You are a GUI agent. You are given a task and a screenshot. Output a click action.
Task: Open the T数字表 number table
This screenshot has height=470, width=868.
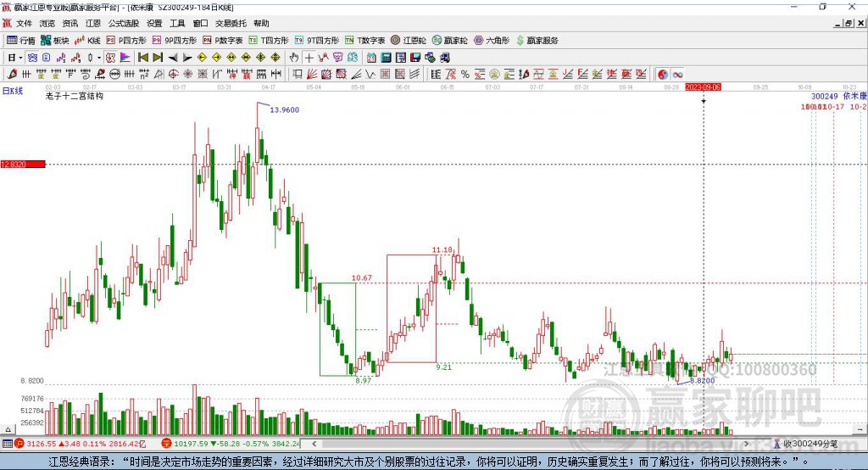pos(364,41)
